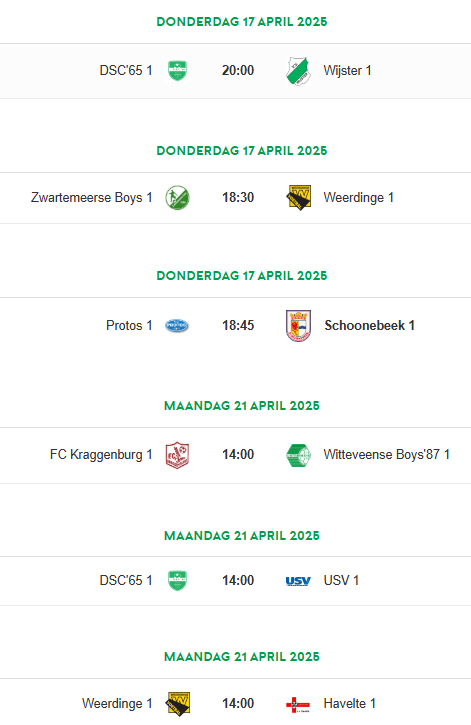Screen dimensions: 471x725
Task: Open the 20:00 DSC'65 versus Wijster match
Action: coord(235,71)
